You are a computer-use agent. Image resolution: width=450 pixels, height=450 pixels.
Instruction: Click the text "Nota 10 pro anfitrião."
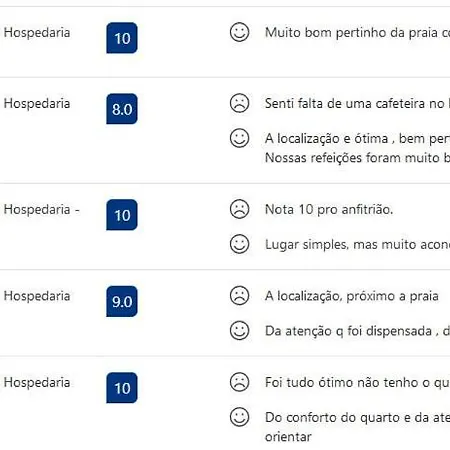pos(329,210)
